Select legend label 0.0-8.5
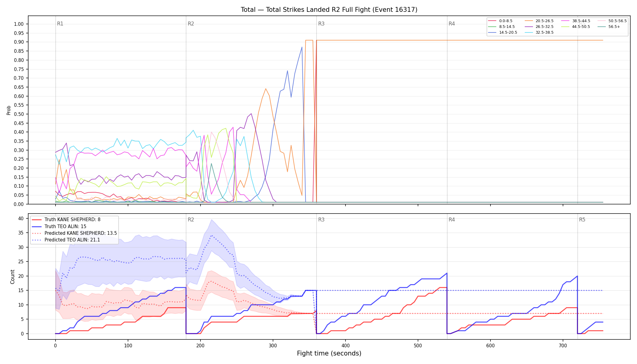The width and height of the screenshot is (637, 364). [506, 21]
